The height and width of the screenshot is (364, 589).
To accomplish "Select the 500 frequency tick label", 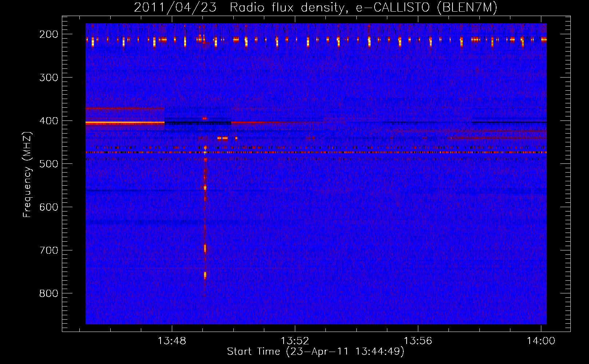I will pos(48,164).
